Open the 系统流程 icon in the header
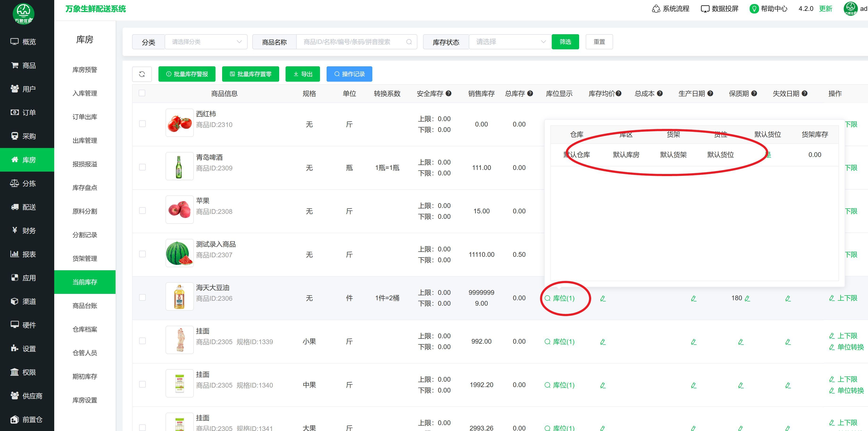868x431 pixels. 656,9
